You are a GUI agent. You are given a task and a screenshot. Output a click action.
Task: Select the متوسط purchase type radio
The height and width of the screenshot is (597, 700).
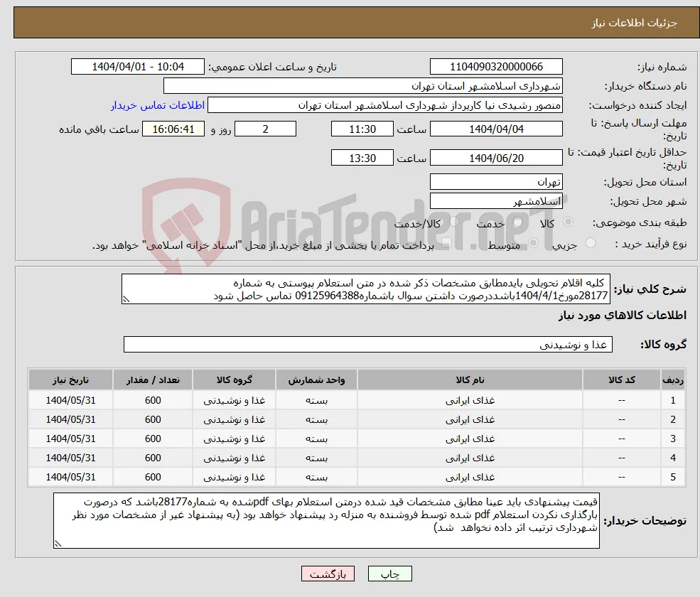pos(534,243)
